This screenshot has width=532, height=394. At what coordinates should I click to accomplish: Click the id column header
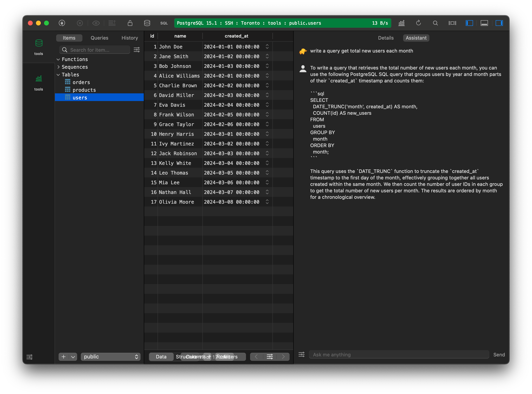pyautogui.click(x=152, y=36)
